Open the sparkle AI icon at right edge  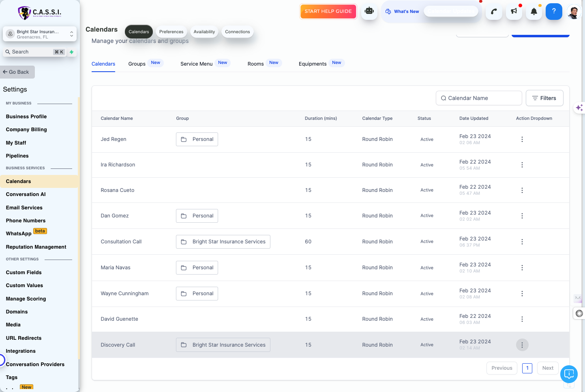(579, 108)
